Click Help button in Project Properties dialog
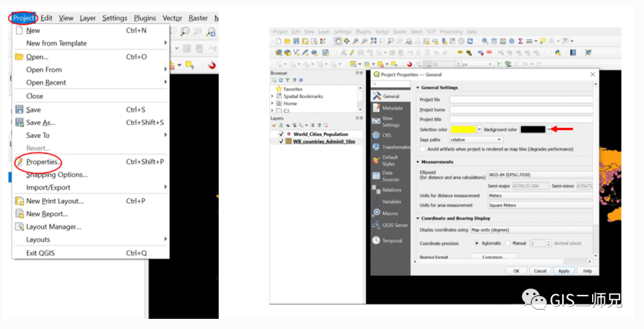 (587, 270)
